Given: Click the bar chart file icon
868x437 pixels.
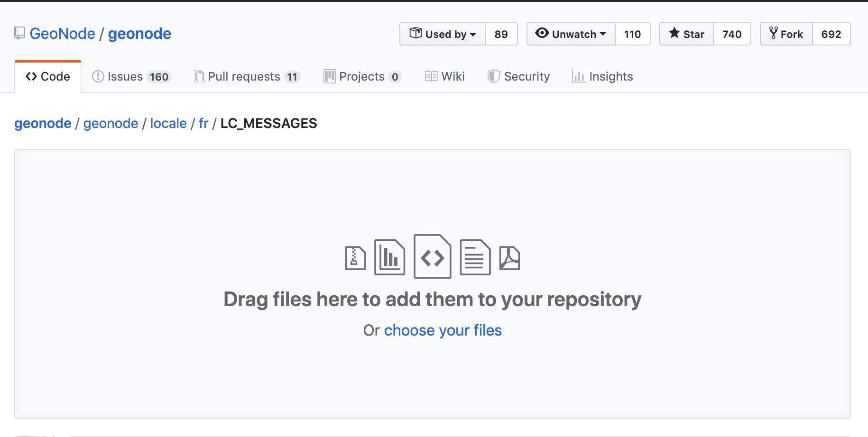Looking at the screenshot, I should tap(389, 257).
